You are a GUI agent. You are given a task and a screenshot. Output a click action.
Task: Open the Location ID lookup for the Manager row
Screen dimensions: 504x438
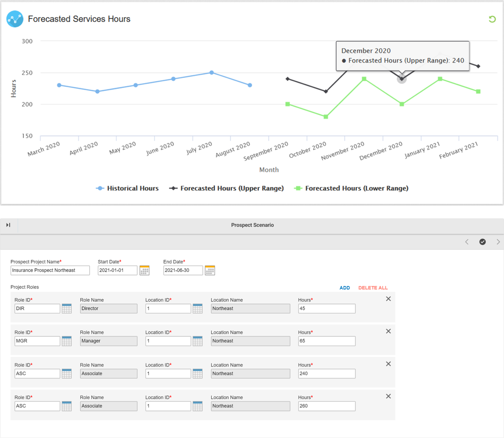pyautogui.click(x=198, y=341)
